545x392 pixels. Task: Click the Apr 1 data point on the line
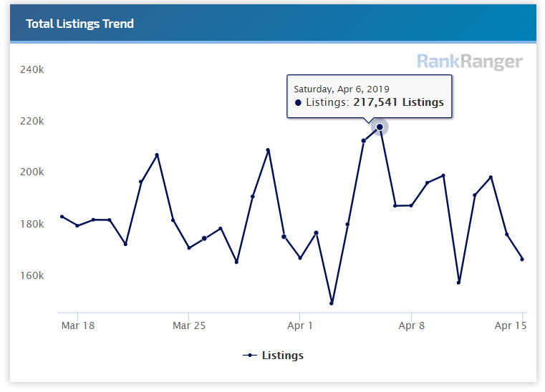click(300, 258)
